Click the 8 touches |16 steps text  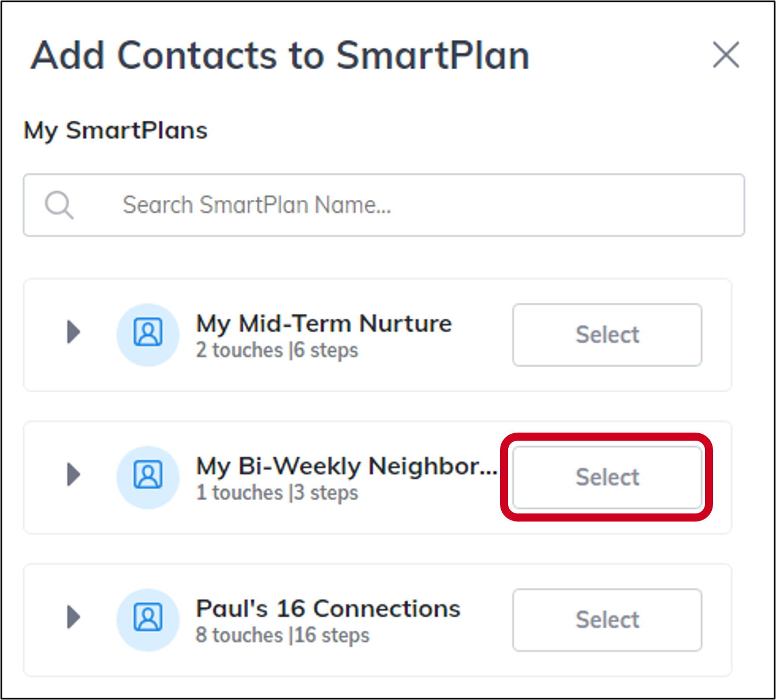pyautogui.click(x=282, y=635)
